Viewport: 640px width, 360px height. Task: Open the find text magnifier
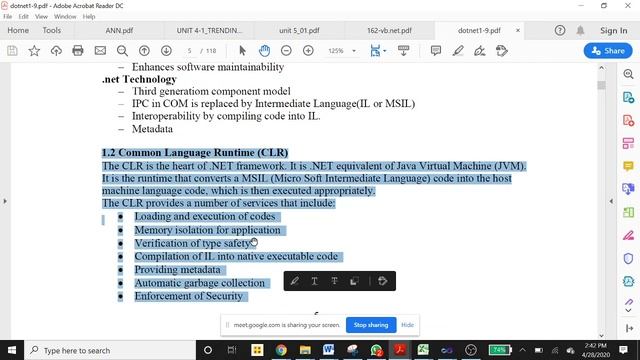coord(122,51)
